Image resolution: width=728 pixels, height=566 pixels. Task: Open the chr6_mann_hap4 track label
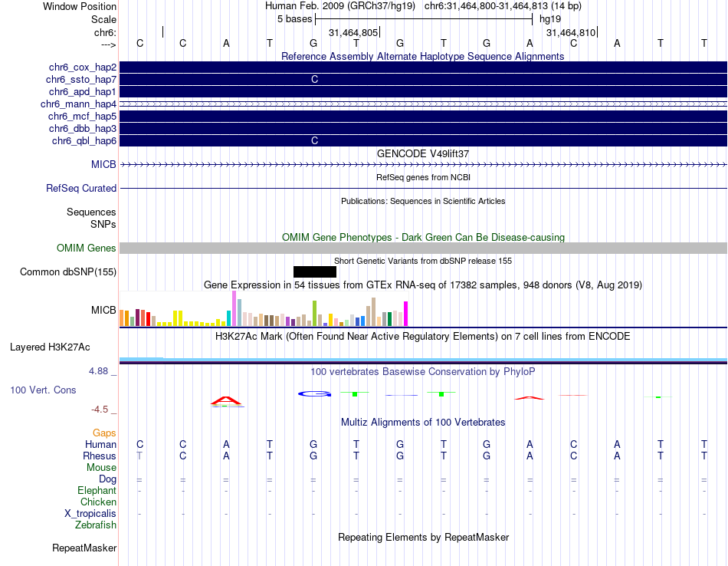[78, 104]
